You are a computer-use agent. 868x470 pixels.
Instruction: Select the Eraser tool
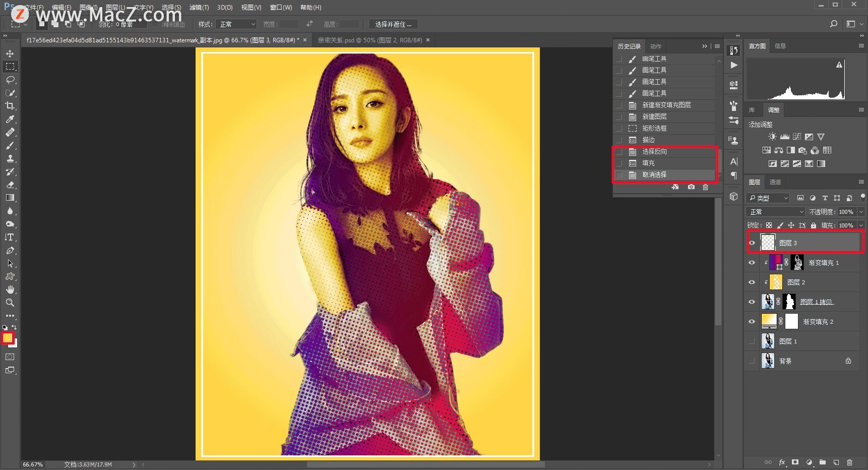click(x=10, y=185)
